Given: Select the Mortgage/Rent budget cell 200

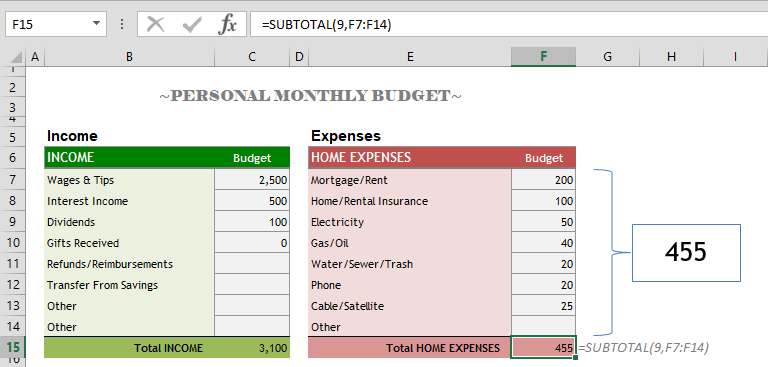Looking at the screenshot, I should pos(543,180).
